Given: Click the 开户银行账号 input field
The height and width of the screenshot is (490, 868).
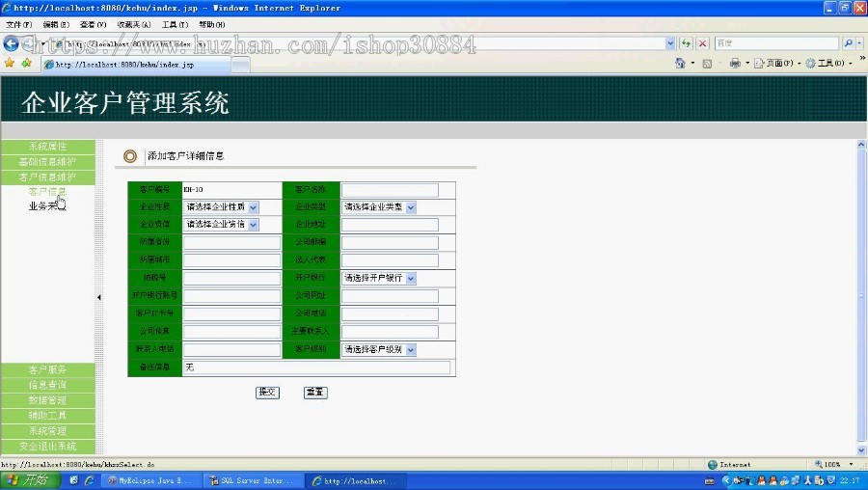Looking at the screenshot, I should [x=231, y=296].
